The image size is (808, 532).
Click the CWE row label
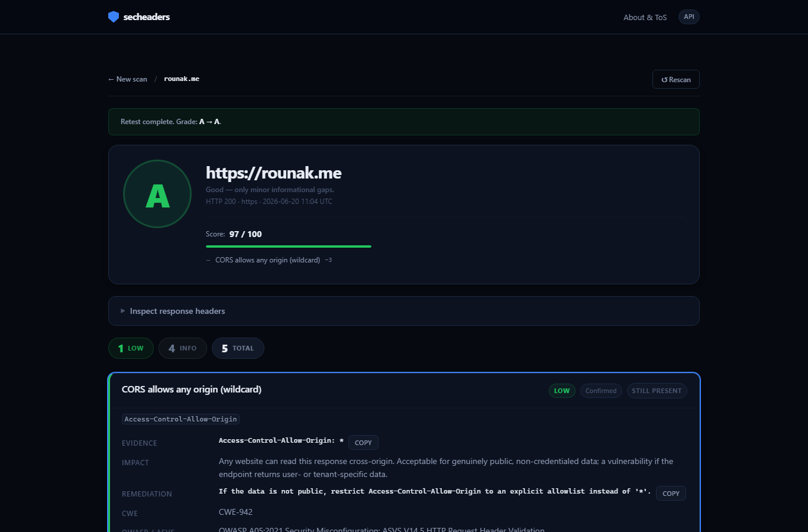click(130, 514)
